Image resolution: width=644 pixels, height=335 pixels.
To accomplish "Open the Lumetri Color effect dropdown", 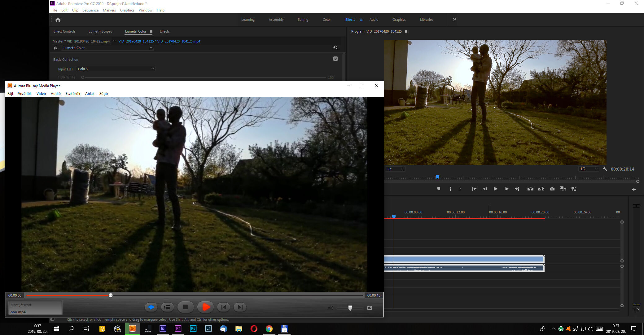I will coord(107,48).
